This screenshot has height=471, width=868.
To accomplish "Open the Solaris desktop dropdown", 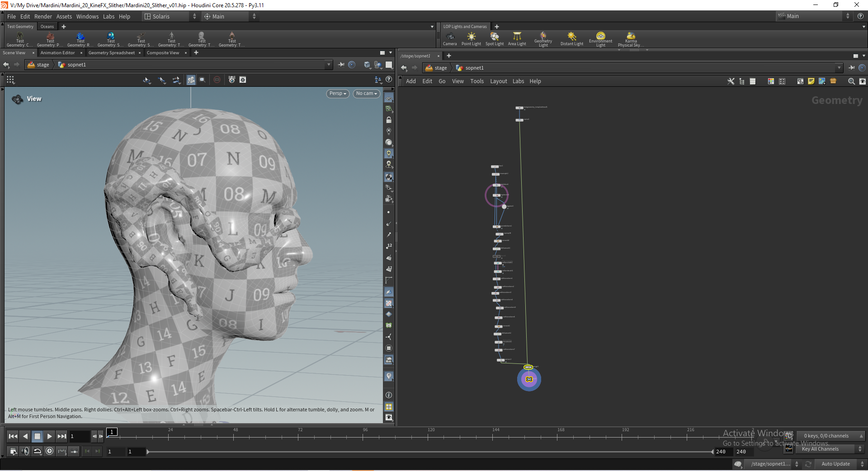I will coord(170,16).
